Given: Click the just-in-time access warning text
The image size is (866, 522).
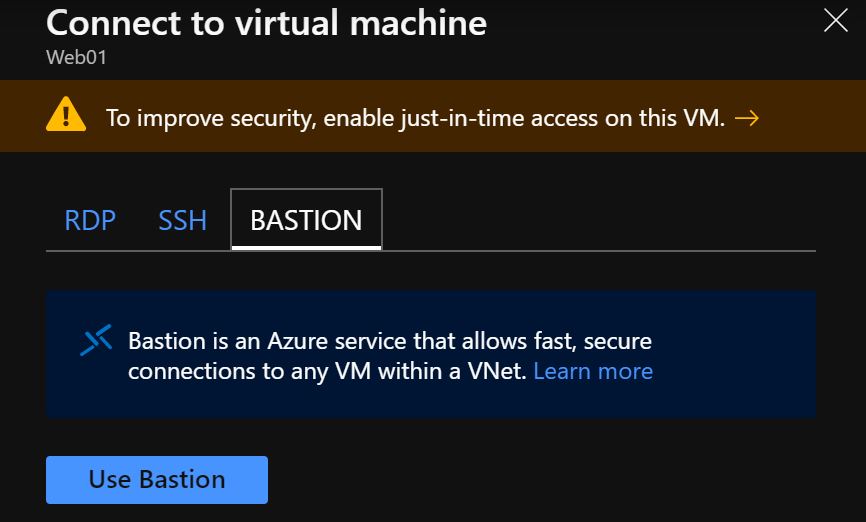Looking at the screenshot, I should [x=415, y=118].
